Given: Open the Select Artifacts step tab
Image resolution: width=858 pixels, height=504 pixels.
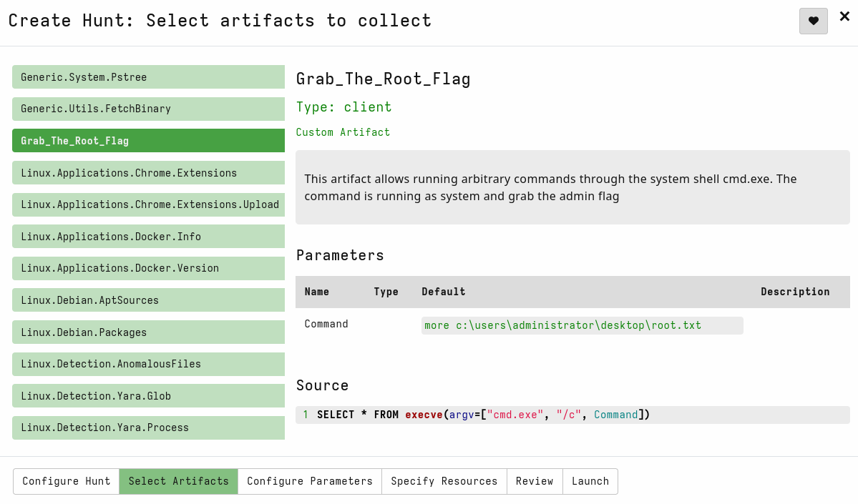Looking at the screenshot, I should coord(178,481).
